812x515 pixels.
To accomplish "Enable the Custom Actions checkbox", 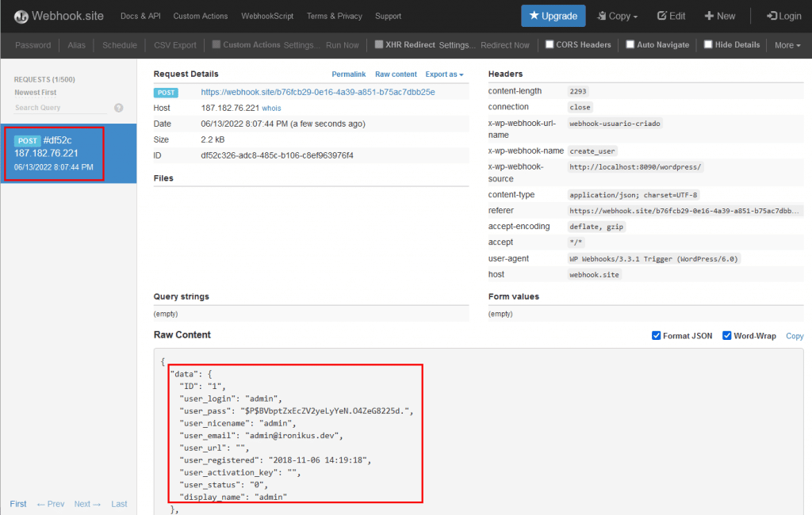I will pyautogui.click(x=216, y=44).
